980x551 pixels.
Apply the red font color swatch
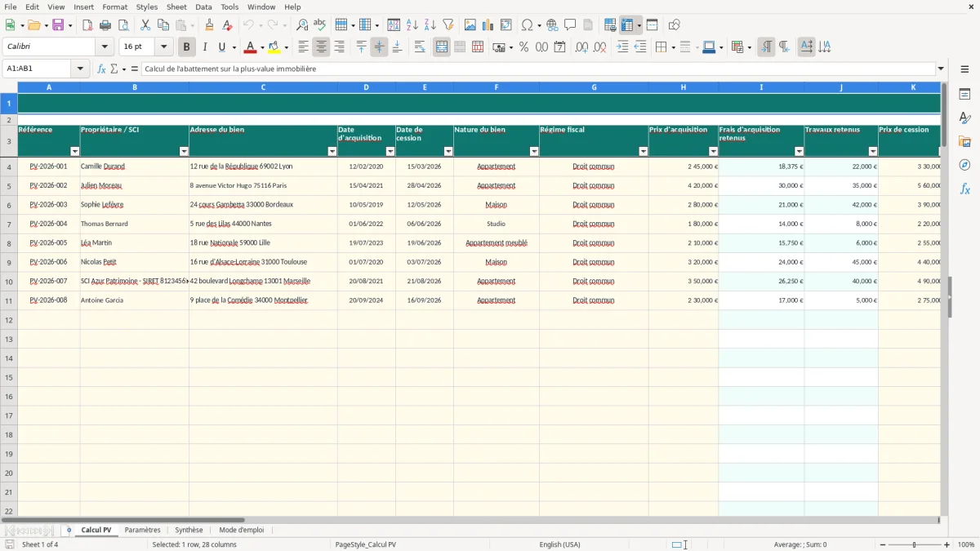click(x=250, y=47)
